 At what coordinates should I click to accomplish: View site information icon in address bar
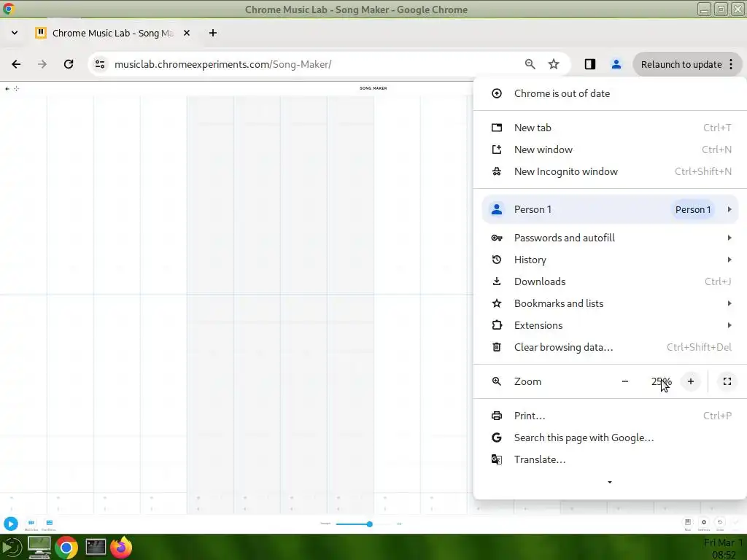(99, 64)
